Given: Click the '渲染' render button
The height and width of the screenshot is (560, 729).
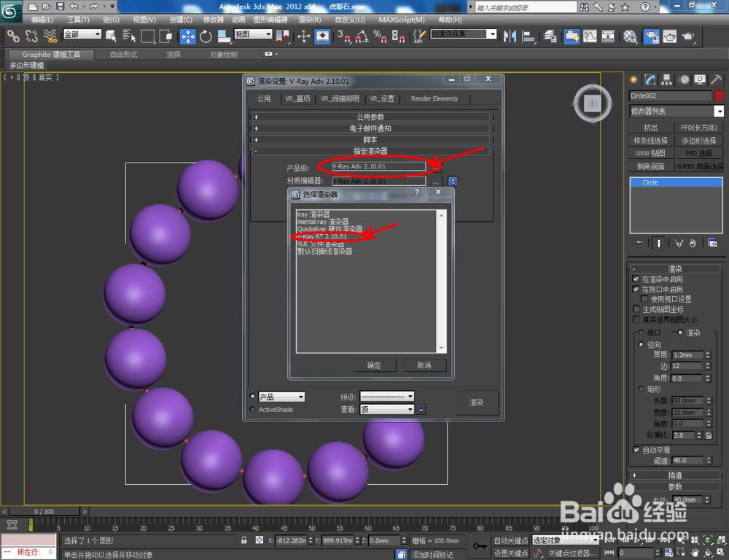Looking at the screenshot, I should (477, 402).
